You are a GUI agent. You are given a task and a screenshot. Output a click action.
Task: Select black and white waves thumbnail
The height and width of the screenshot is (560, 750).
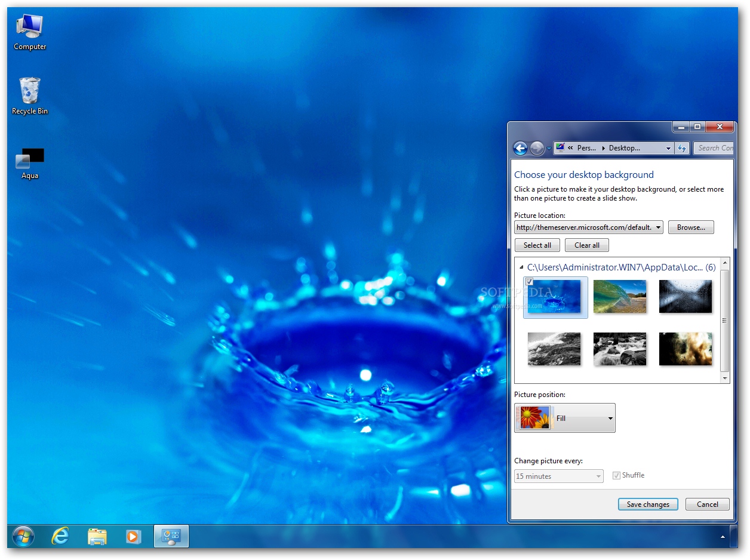[554, 349]
